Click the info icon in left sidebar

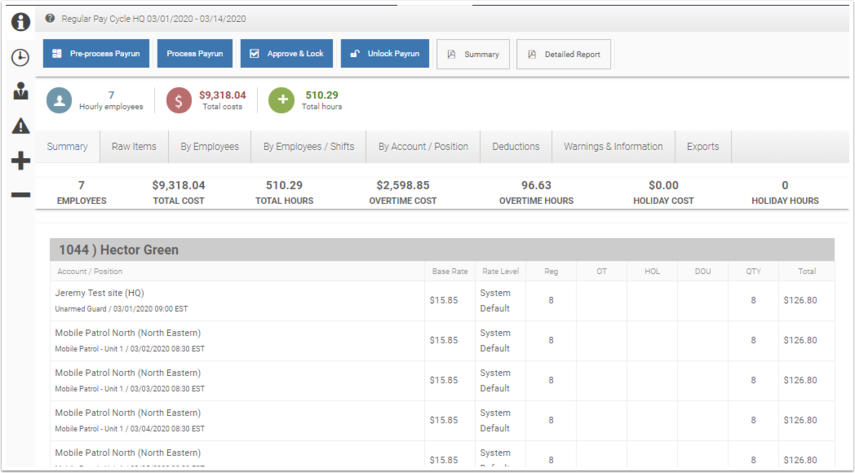coord(21,22)
